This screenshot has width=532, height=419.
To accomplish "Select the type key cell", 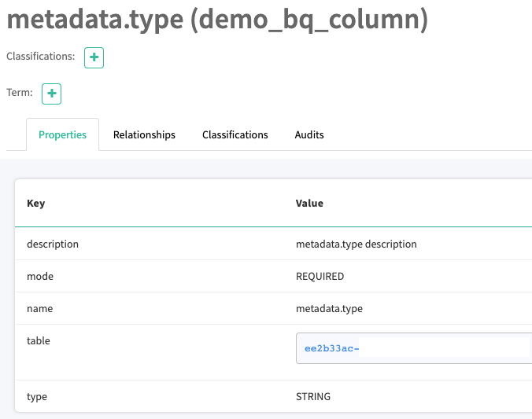I will pos(37,397).
